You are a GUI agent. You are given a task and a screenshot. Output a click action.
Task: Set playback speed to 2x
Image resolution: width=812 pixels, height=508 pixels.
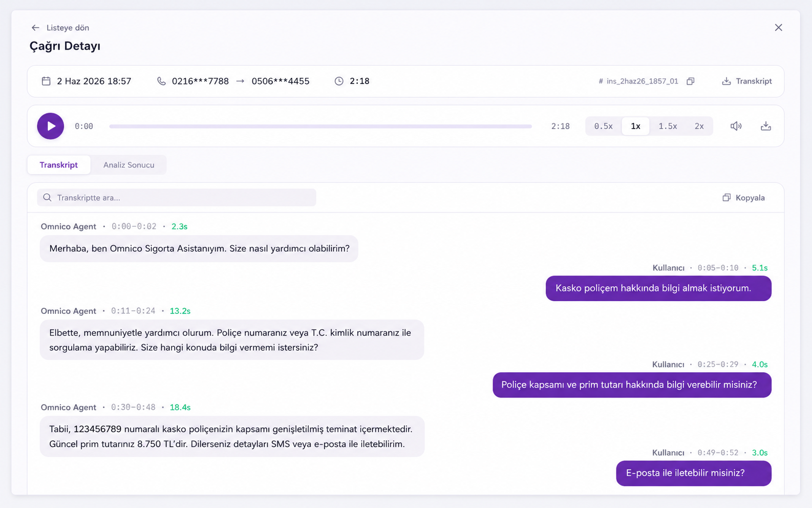click(699, 126)
